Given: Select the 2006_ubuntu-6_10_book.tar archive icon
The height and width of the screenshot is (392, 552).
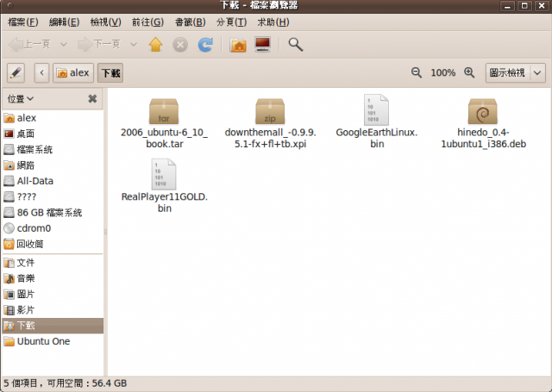Looking at the screenshot, I should click(x=164, y=111).
